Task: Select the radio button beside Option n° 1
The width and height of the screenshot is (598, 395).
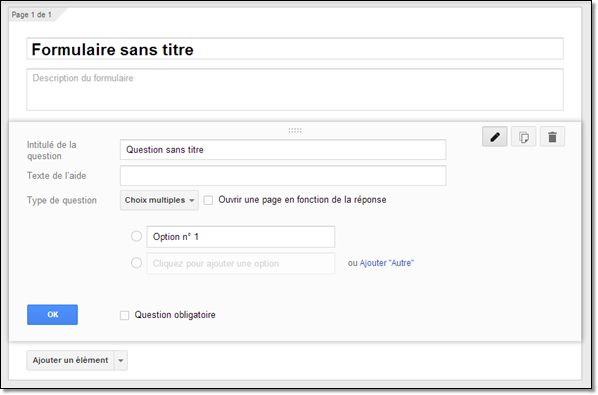Action: (x=136, y=236)
